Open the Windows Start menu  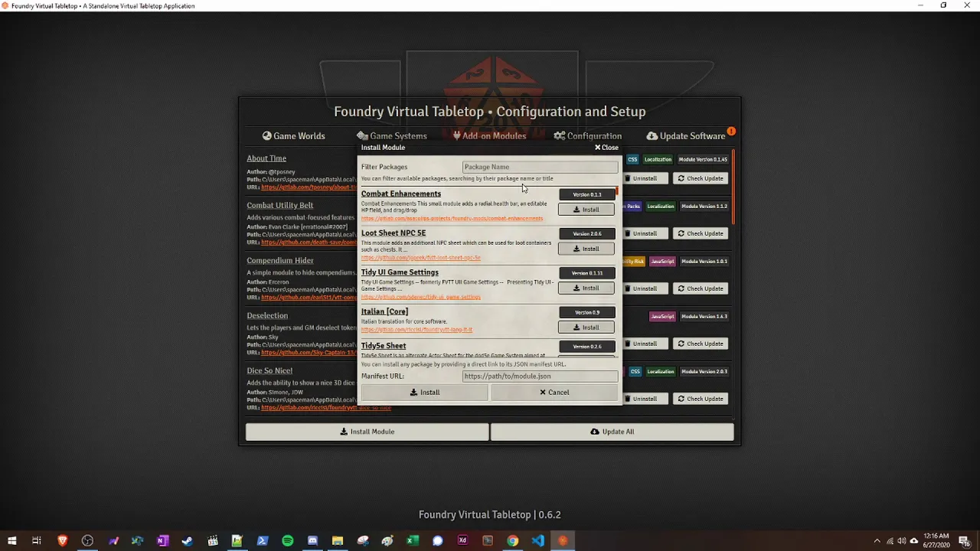point(11,540)
